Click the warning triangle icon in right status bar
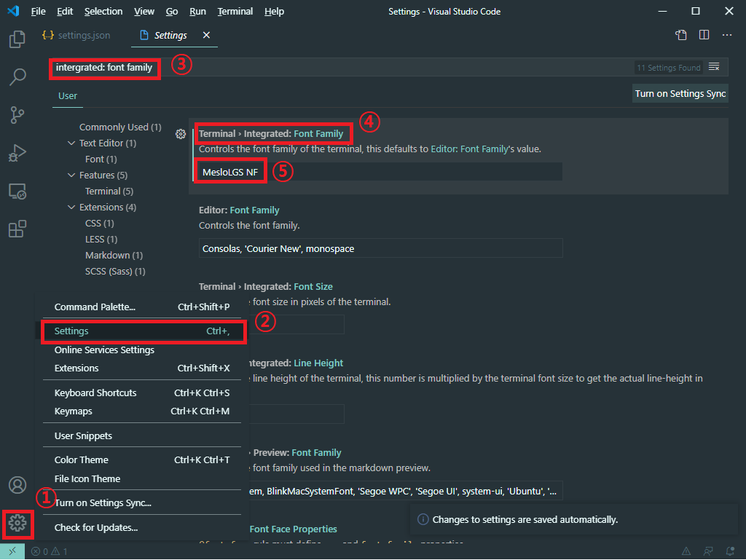This screenshot has height=560, width=746. click(686, 551)
